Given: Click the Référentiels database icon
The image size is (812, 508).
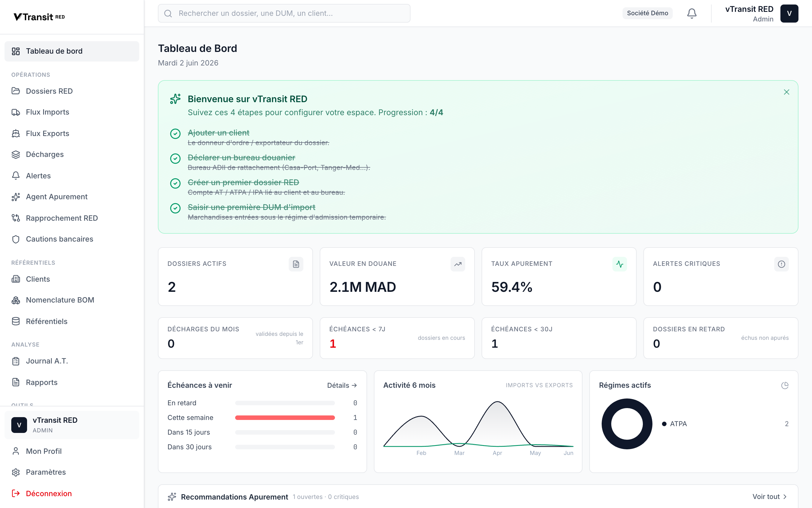Looking at the screenshot, I should click(16, 321).
